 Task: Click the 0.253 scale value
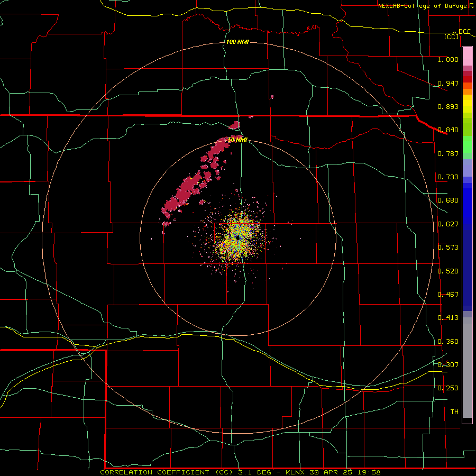tap(448, 388)
